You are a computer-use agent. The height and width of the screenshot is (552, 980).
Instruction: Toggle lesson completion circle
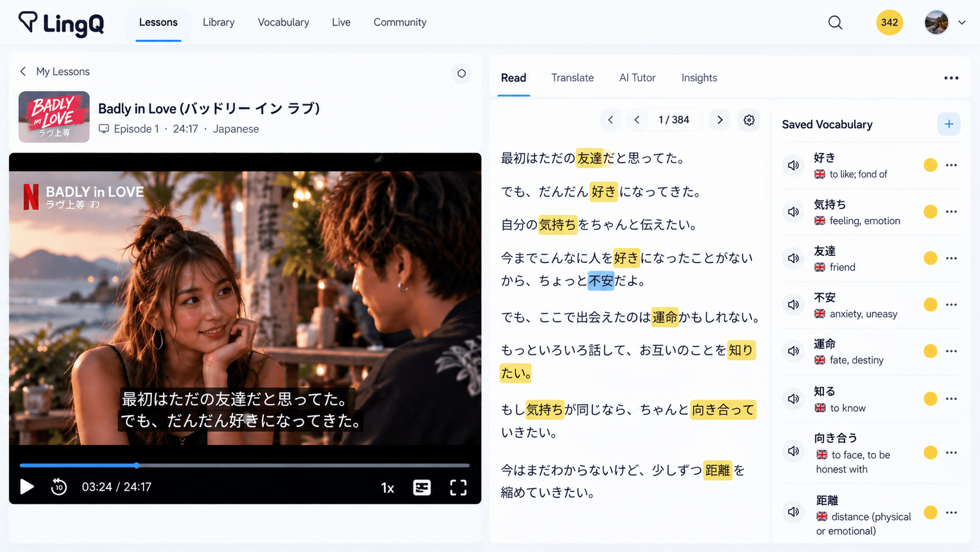(461, 73)
